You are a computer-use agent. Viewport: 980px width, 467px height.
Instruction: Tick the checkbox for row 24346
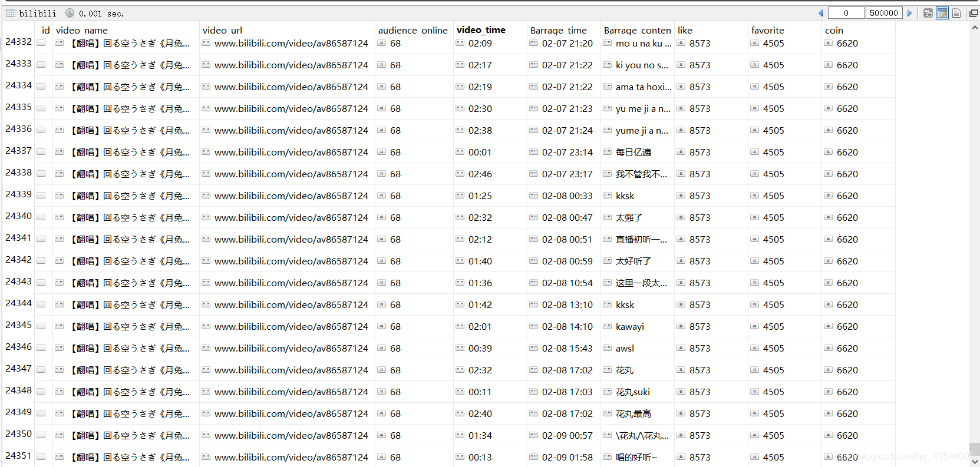tap(41, 348)
